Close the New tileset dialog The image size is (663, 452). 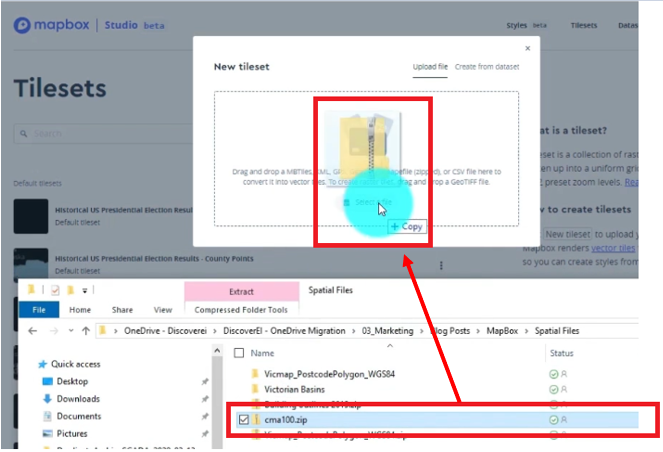[528, 46]
